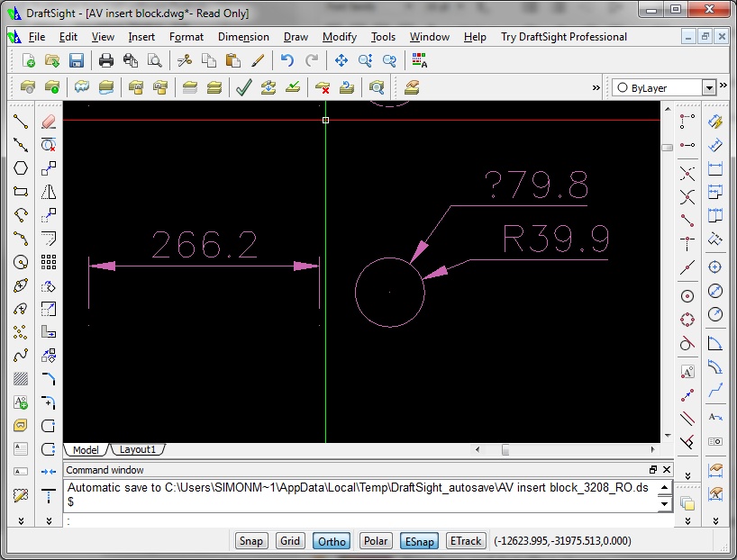Select the Polygon draw tool
Screen dimensions: 737x560
point(21,168)
